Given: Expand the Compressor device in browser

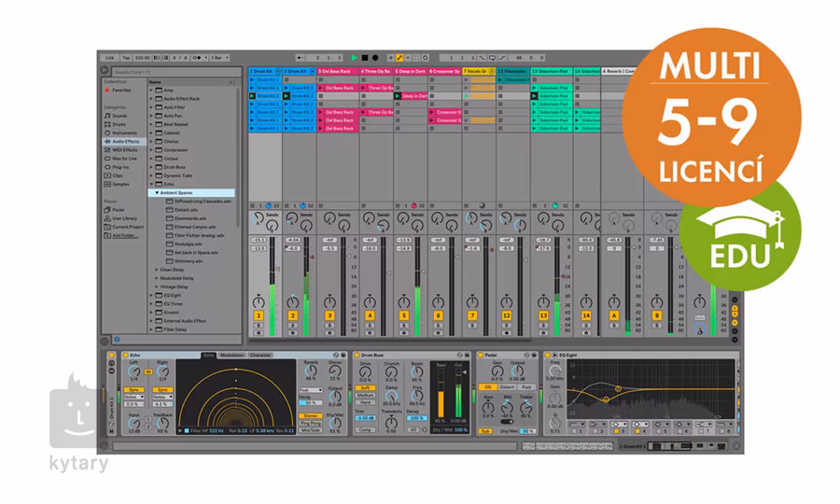Looking at the screenshot, I should 151,149.
